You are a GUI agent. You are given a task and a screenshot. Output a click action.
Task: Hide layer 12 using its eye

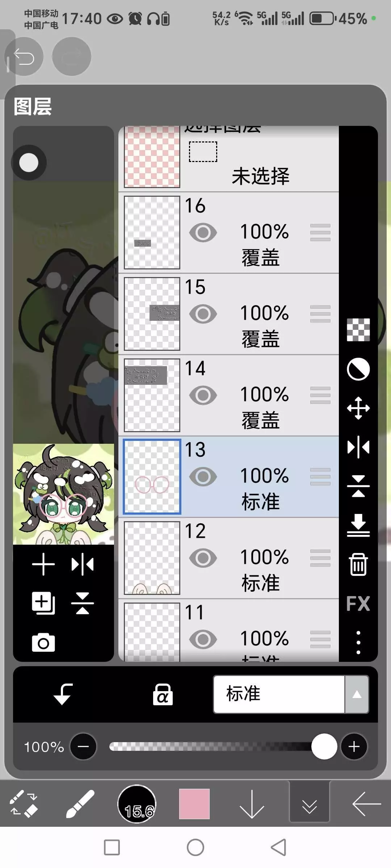click(x=203, y=558)
